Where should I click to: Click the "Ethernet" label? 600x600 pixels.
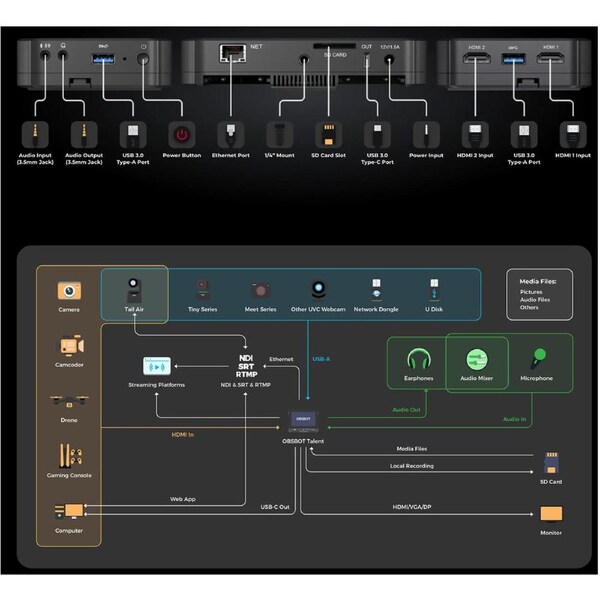(281, 359)
